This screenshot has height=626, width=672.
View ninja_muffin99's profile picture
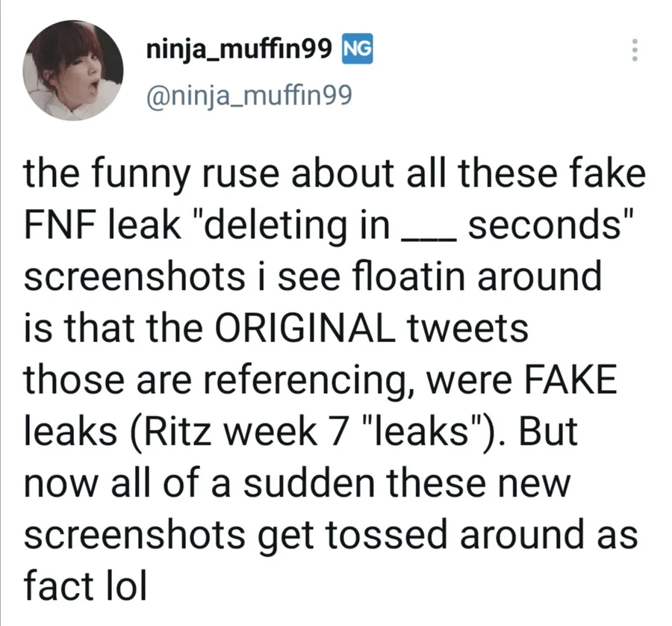pyautogui.click(x=74, y=69)
